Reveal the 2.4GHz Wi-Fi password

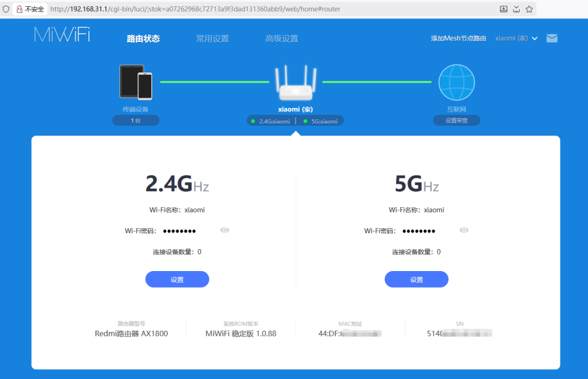[225, 230]
